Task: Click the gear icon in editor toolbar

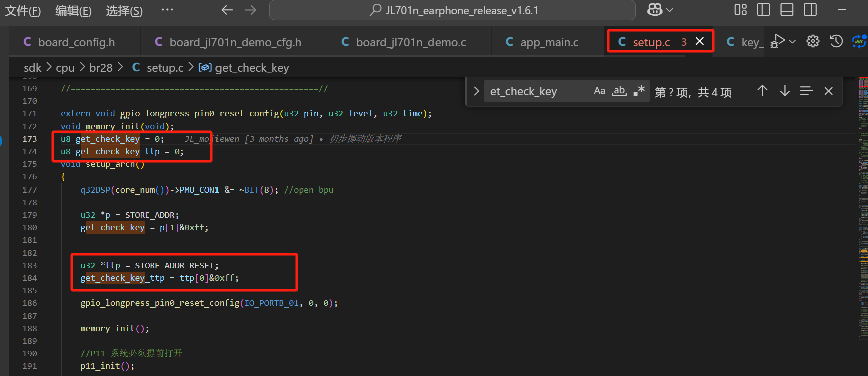Action: click(813, 41)
